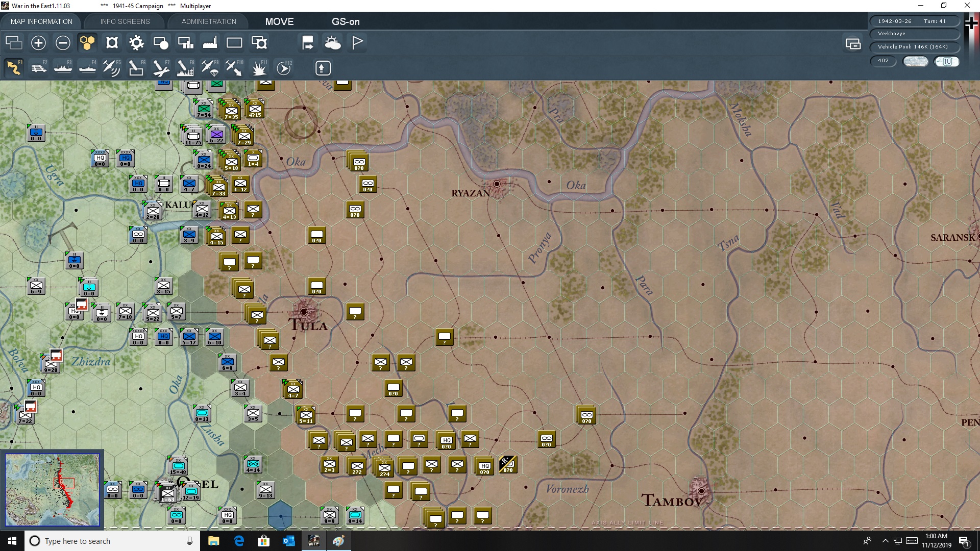
Task: Select the F12 circular arrow mode icon
Action: 284,68
